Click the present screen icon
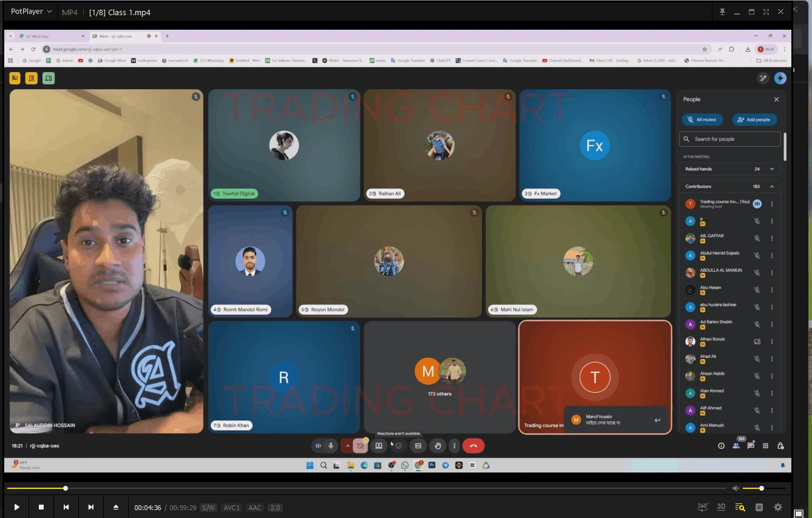 point(379,446)
